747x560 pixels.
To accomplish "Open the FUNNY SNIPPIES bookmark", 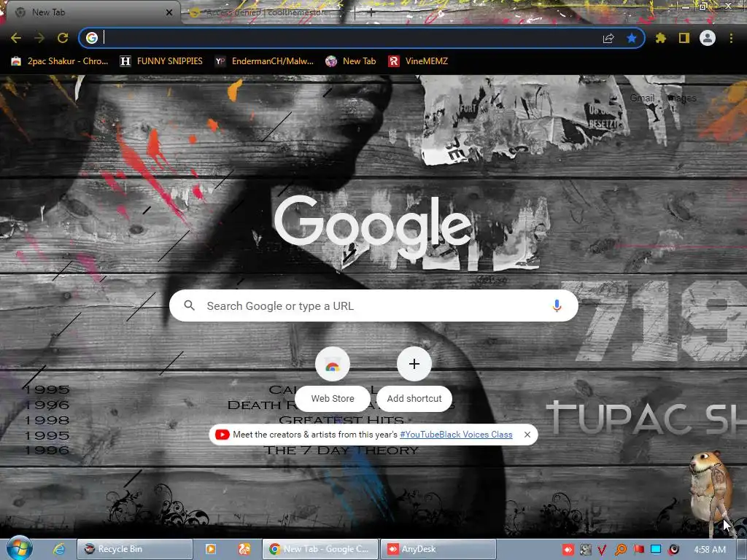I will (x=161, y=61).
